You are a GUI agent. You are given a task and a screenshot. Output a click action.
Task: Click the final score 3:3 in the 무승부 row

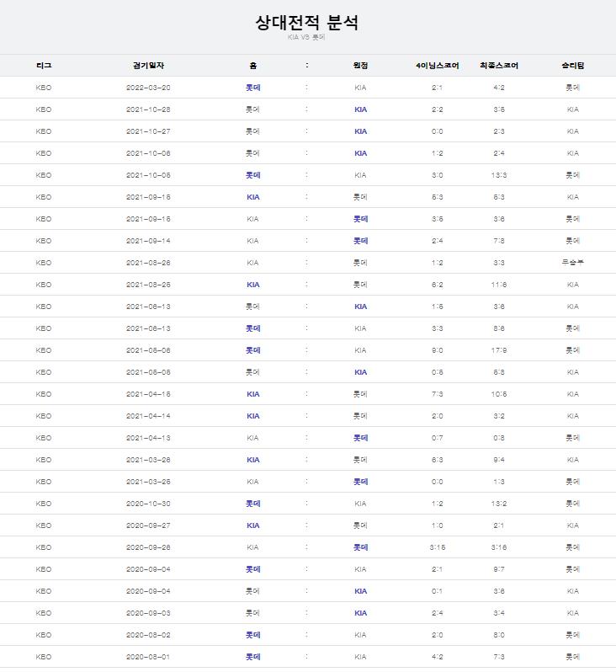(499, 263)
